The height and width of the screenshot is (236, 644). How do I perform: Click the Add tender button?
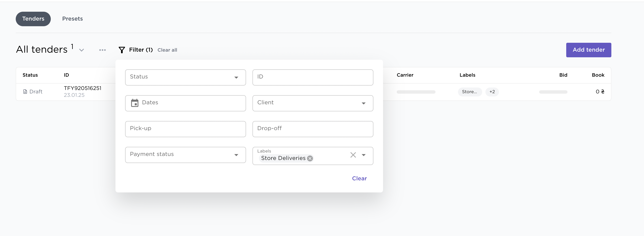[589, 50]
